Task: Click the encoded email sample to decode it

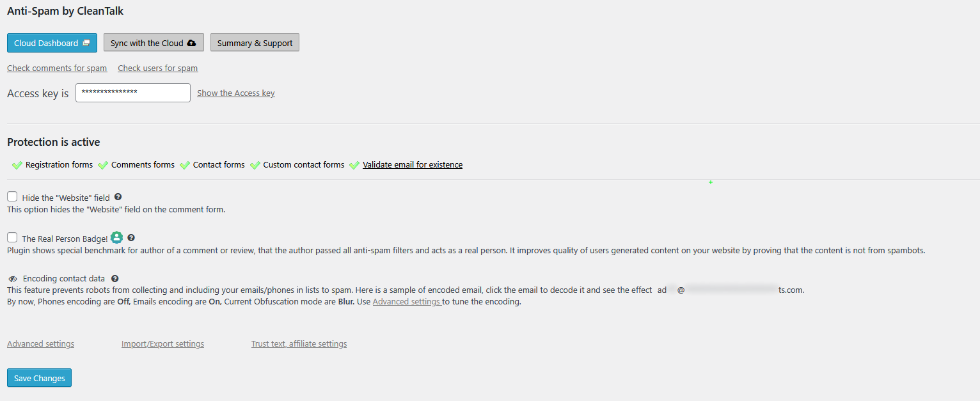Action: (x=729, y=290)
